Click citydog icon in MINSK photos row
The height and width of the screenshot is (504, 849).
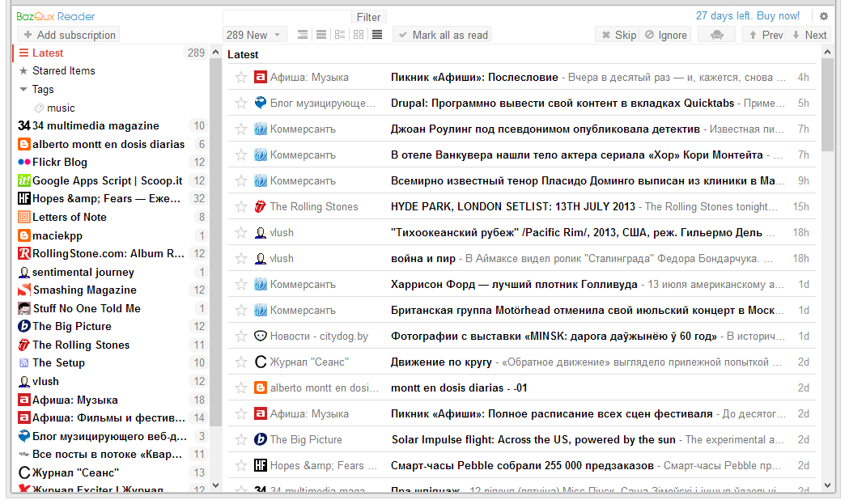pyautogui.click(x=261, y=336)
